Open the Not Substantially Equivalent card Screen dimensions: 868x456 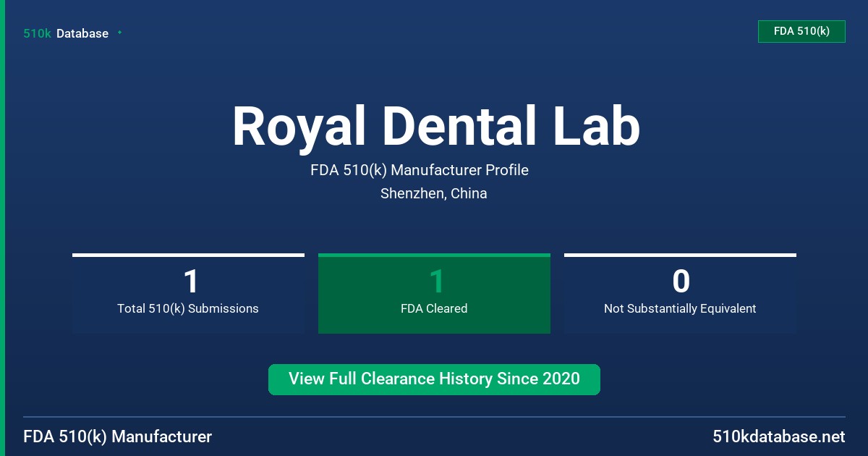click(x=680, y=294)
